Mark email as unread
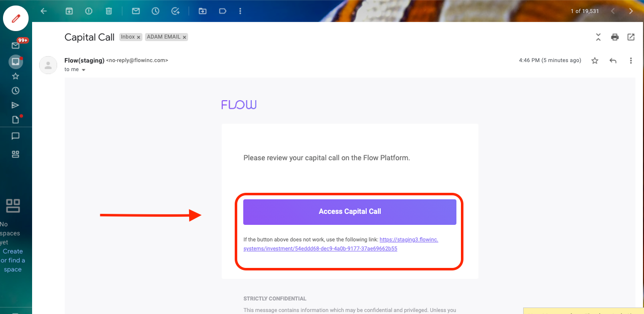Viewport: 644px width, 314px height. [136, 11]
